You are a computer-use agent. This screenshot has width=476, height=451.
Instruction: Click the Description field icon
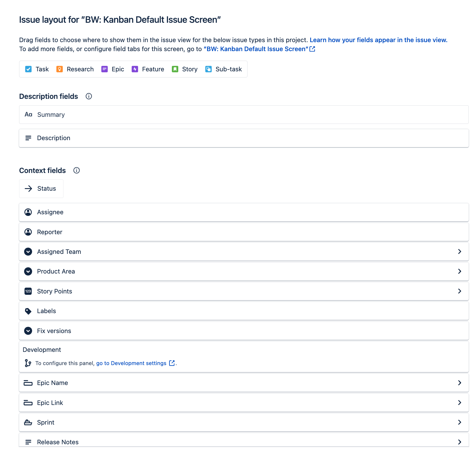28,138
